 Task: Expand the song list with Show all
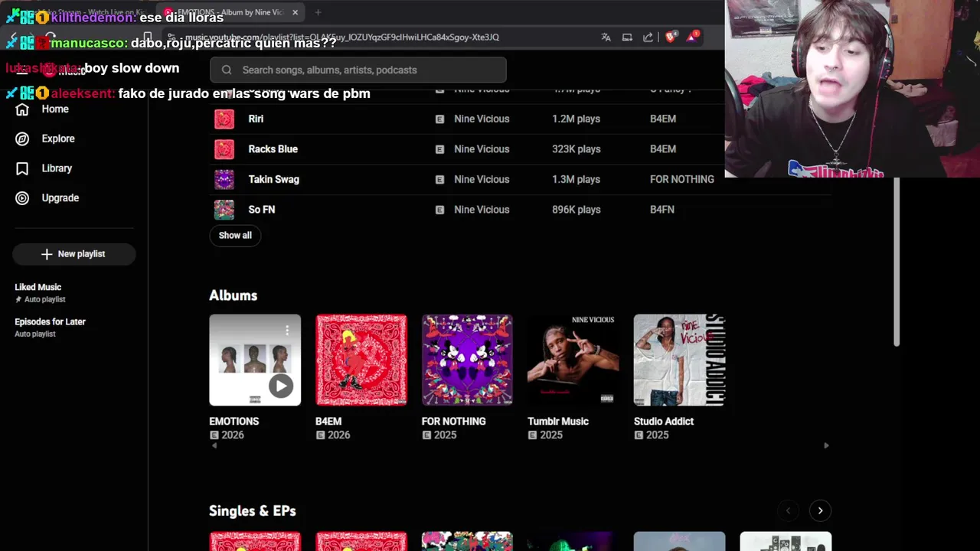pos(235,236)
